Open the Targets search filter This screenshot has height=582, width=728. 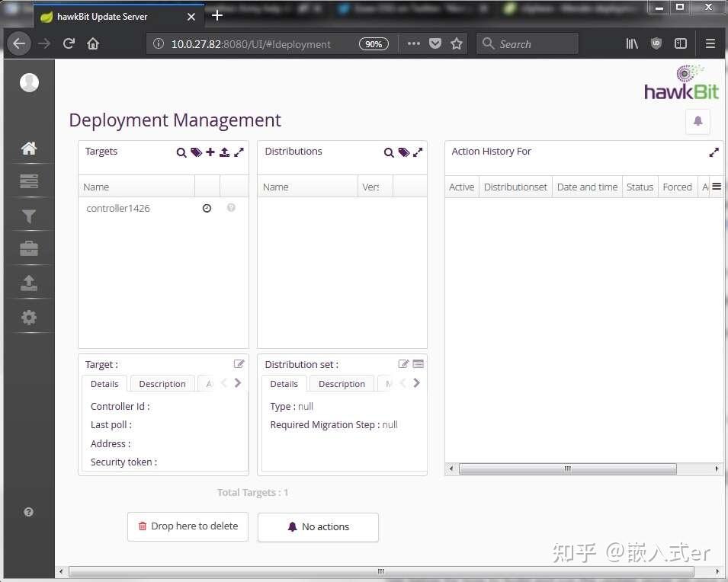point(181,152)
